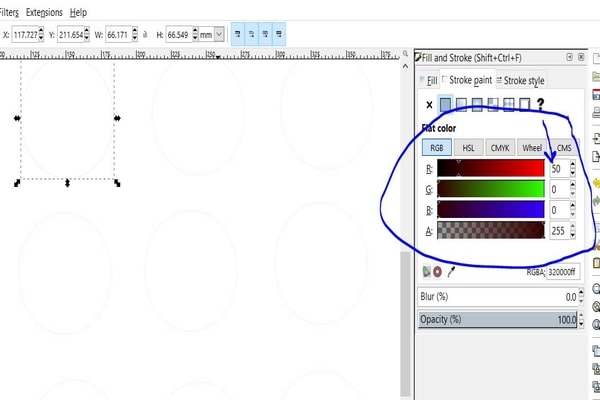Choose Swatch paint type icon
The width and height of the screenshot is (600, 400).
coord(524,104)
